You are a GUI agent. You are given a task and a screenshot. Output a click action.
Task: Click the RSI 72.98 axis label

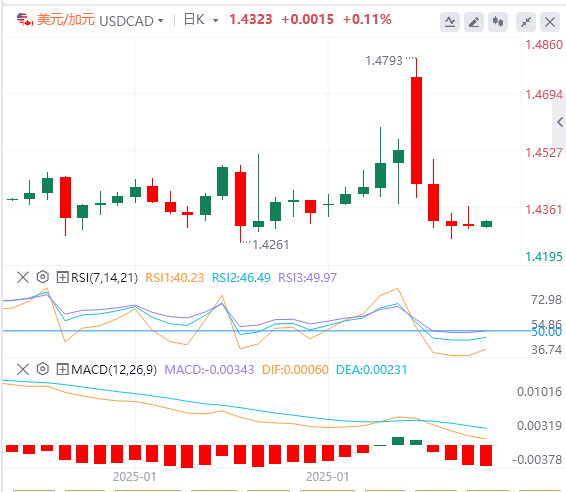(547, 300)
